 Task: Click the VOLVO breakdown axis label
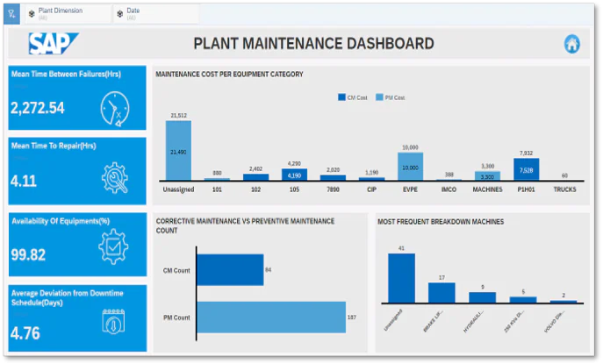point(554,322)
